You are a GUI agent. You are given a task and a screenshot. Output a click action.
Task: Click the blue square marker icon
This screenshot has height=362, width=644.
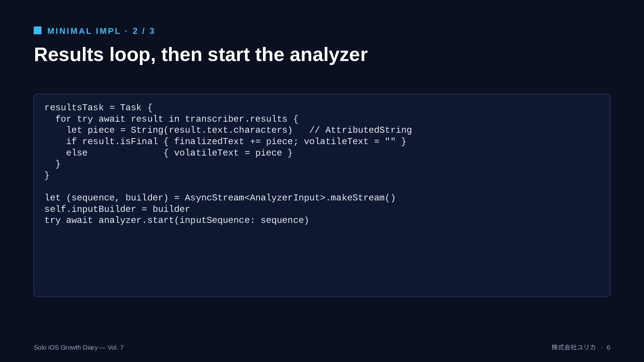38,31
